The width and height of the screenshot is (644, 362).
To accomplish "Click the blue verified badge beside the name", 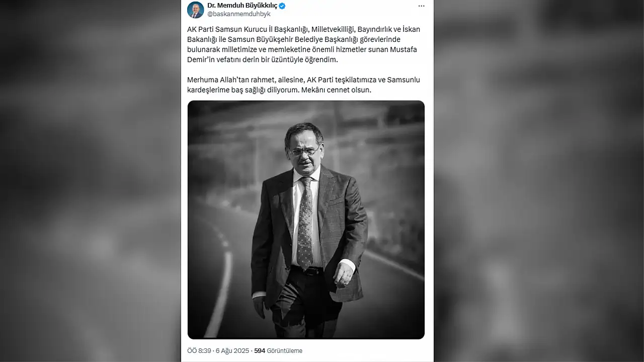I will pos(282,6).
